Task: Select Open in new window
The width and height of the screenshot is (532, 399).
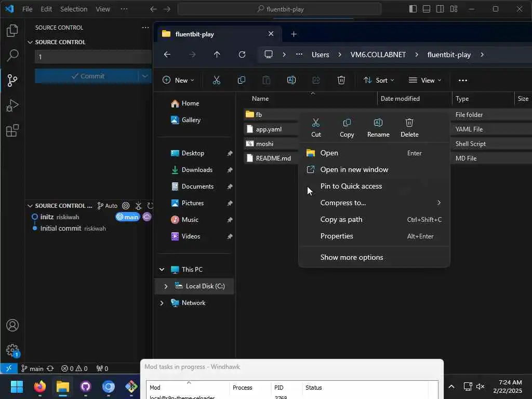Action: coord(374,170)
